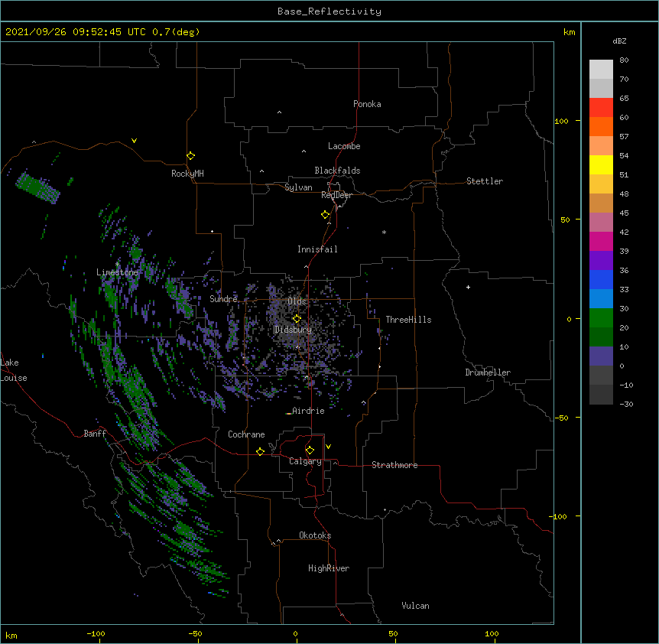This screenshot has height=644, width=659.
Task: Select the red 60-65 dBZ legend swatch
Action: pyautogui.click(x=601, y=108)
